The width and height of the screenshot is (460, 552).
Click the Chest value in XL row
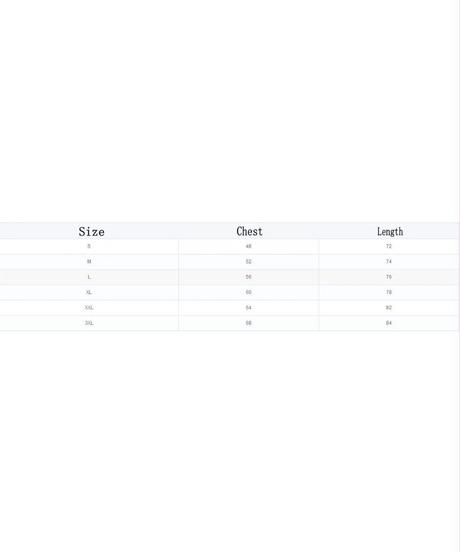248,292
